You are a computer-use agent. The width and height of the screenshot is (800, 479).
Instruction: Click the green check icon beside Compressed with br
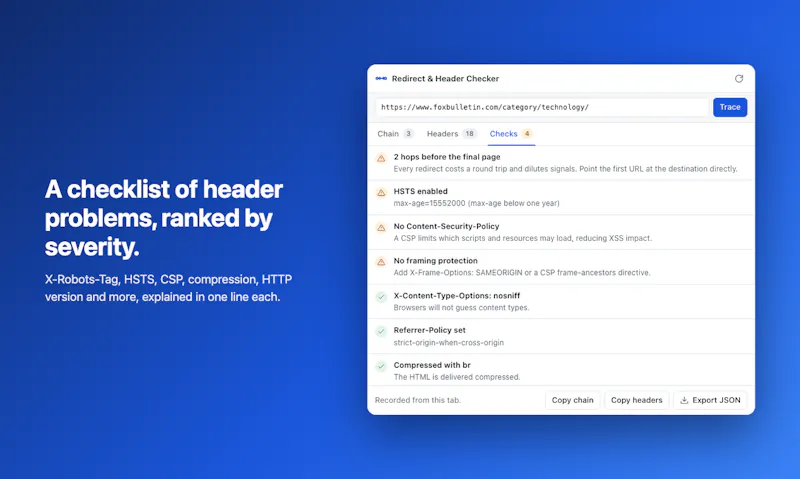tap(381, 366)
